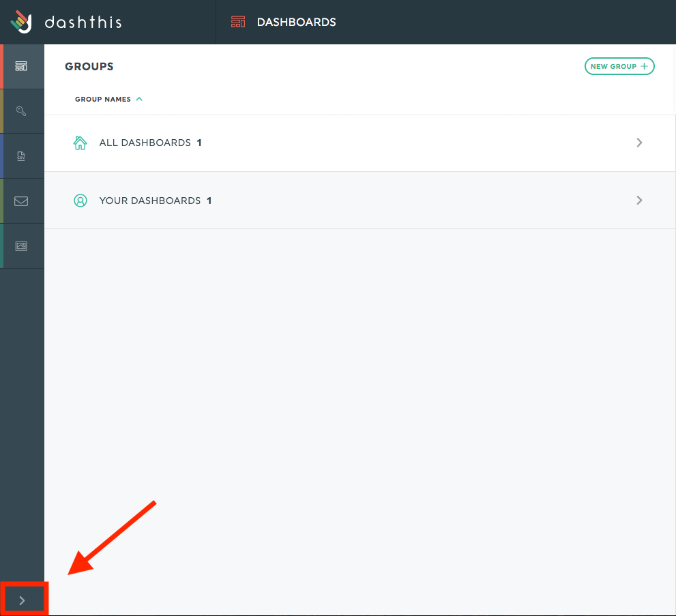Click the DashThis logo
This screenshot has width=676, height=616.
click(x=21, y=22)
